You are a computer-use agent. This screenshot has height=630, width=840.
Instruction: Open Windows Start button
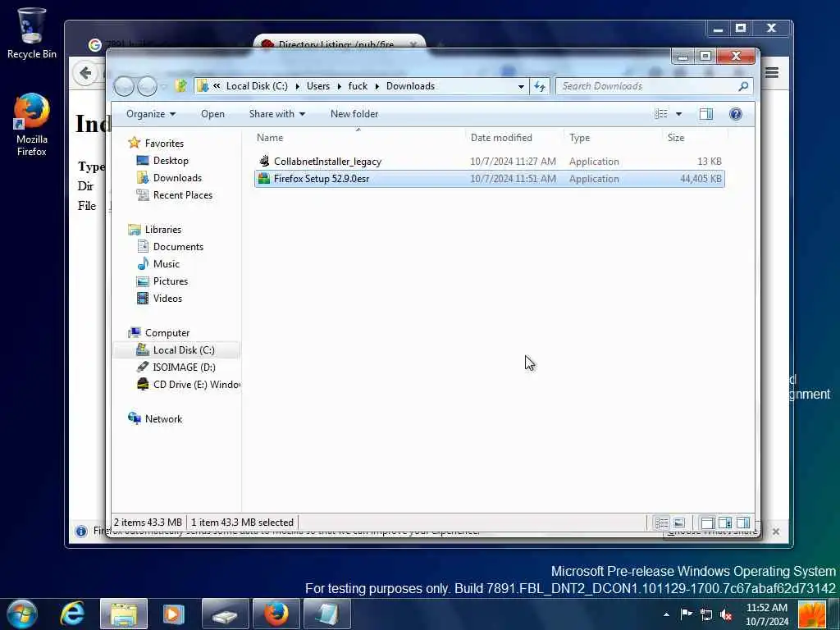pyautogui.click(x=22, y=614)
